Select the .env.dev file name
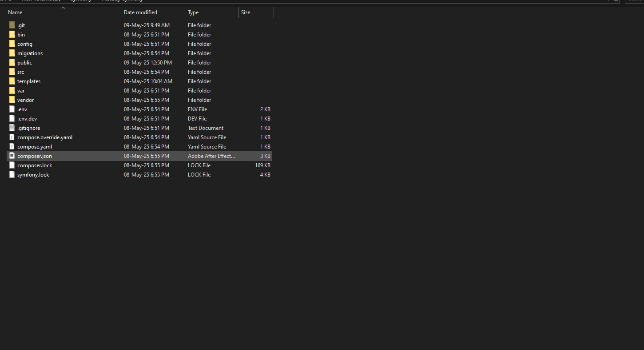The width and height of the screenshot is (644, 350). [x=27, y=119]
